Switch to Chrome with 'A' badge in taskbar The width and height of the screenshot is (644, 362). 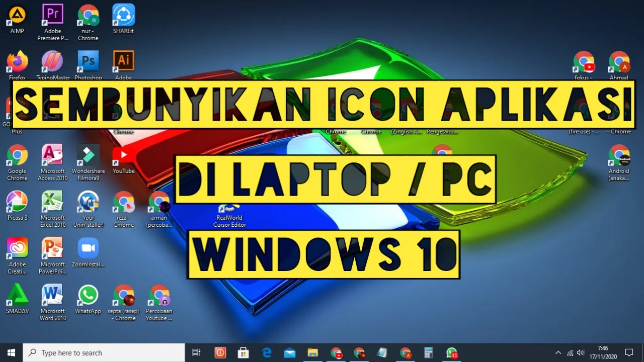click(406, 353)
